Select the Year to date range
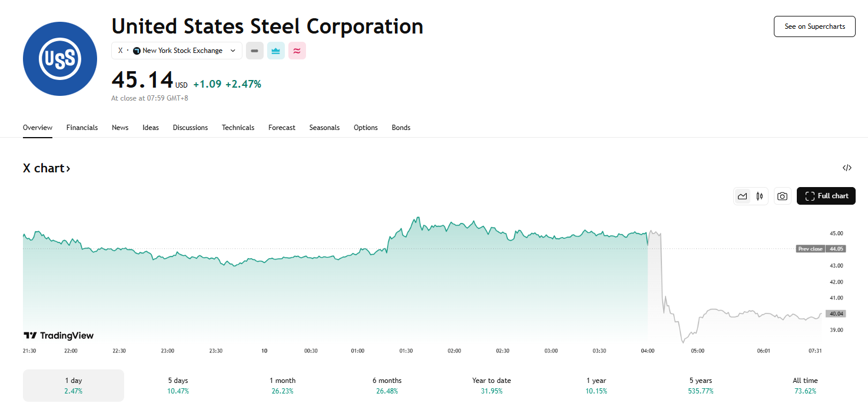The height and width of the screenshot is (410, 868). coord(491,385)
